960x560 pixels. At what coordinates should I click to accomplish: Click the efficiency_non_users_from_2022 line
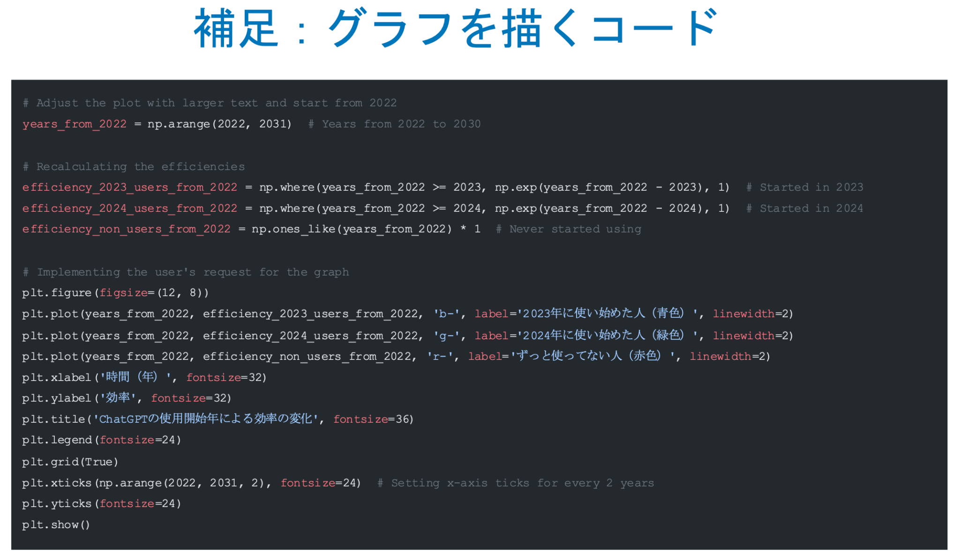[126, 229]
